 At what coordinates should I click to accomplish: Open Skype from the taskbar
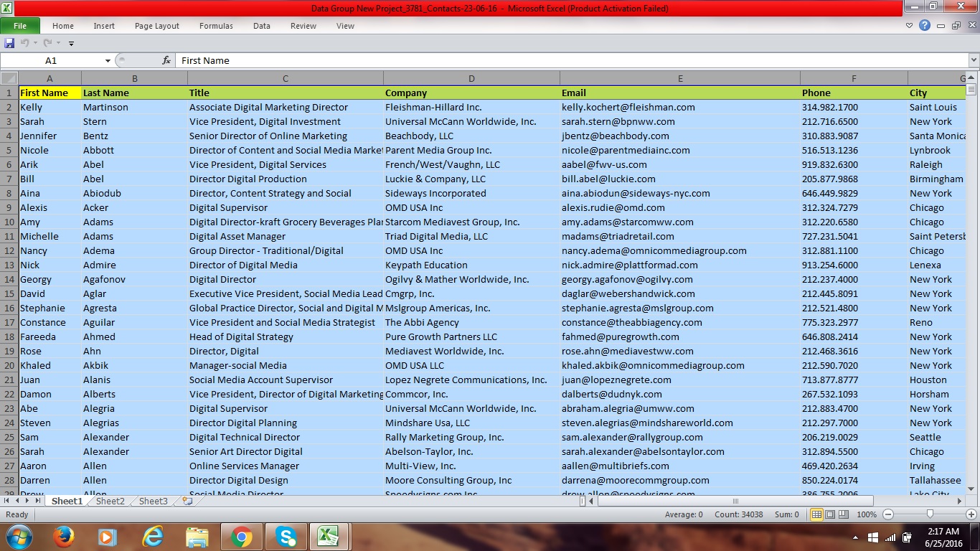(x=286, y=537)
